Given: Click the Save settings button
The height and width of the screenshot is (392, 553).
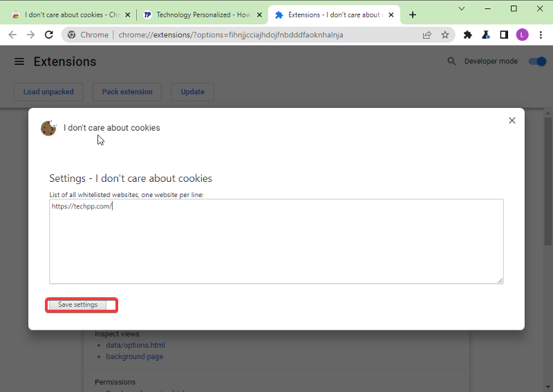Looking at the screenshot, I should [77, 305].
